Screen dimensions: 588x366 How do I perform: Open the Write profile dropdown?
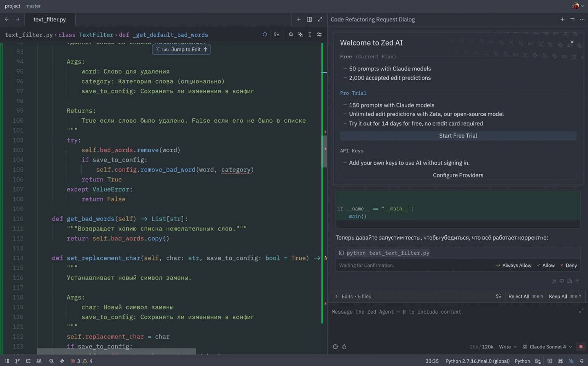tap(507, 347)
